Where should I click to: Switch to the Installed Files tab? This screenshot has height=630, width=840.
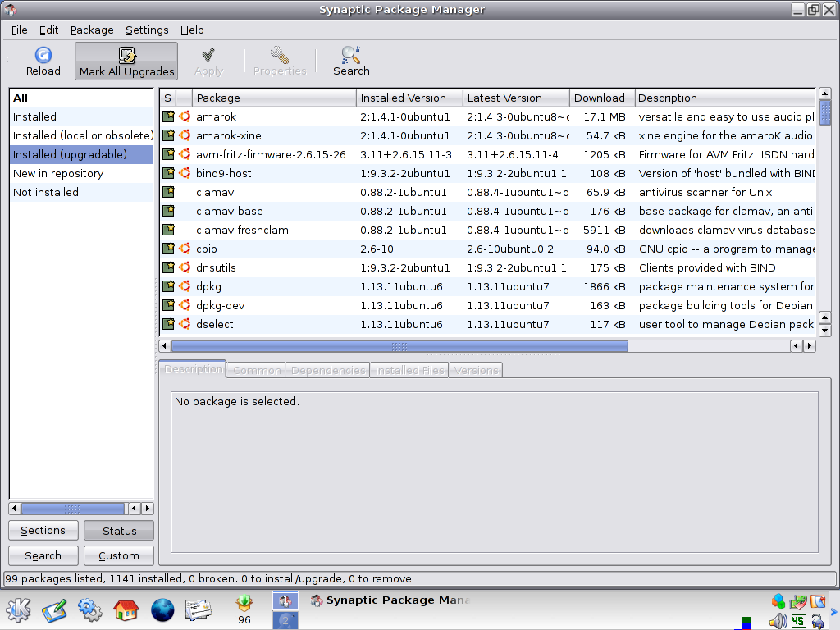[x=409, y=370]
